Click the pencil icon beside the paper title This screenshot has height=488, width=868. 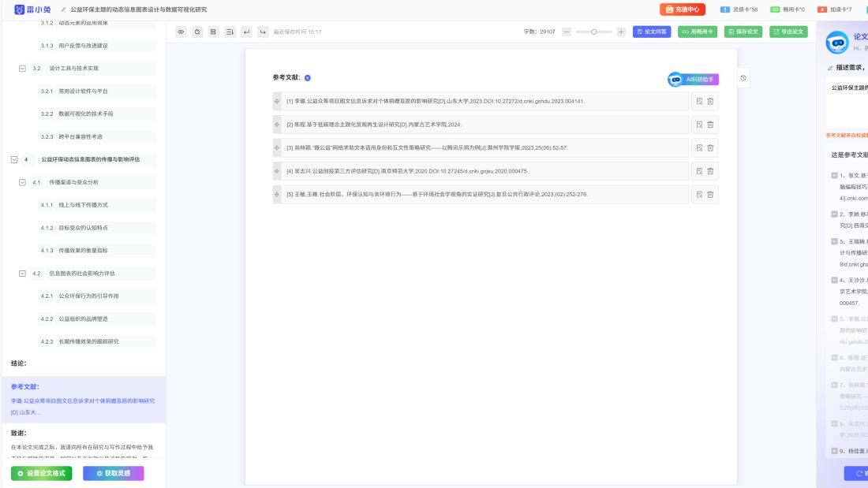click(63, 10)
